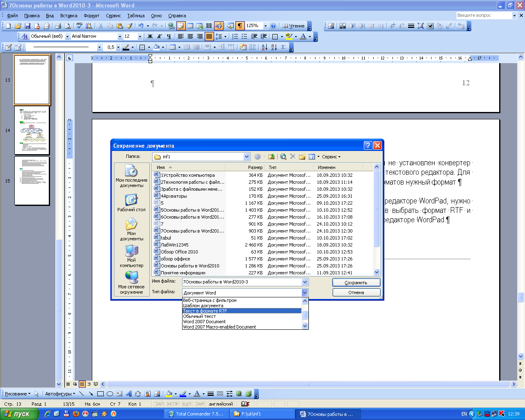This screenshot has width=525, height=420.
Task: Toggle justify alignment button
Action: pos(209,37)
